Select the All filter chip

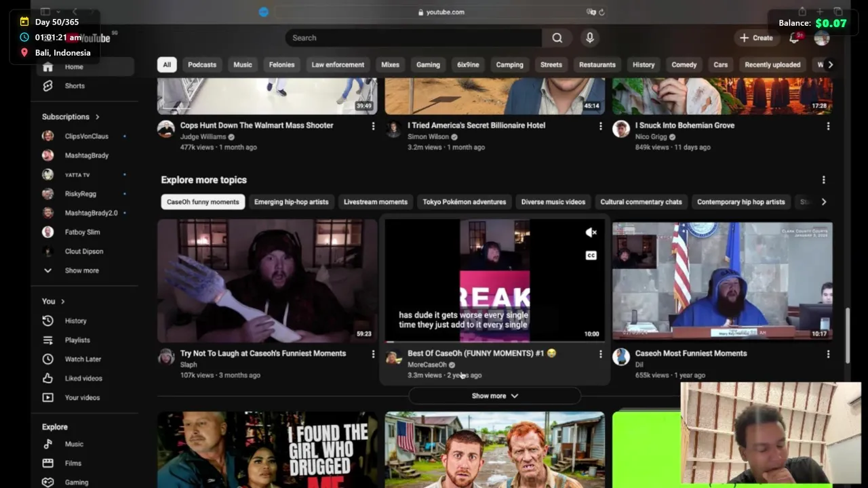point(167,64)
